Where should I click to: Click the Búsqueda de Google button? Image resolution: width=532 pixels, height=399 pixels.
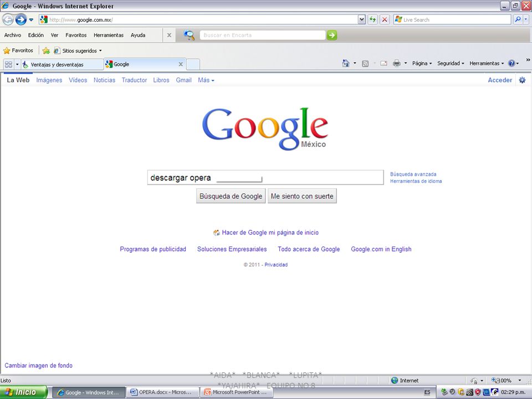coord(231,196)
